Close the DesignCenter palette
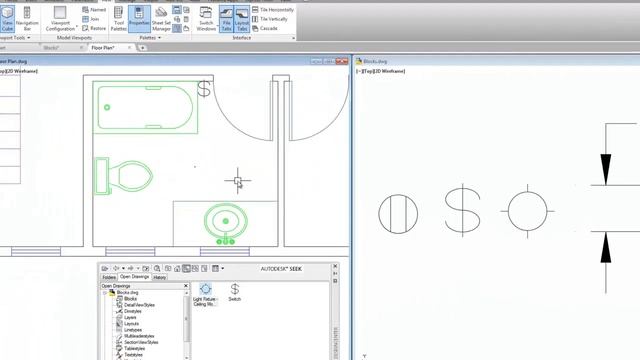Image resolution: width=640 pixels, height=360 pixels. 335,266
